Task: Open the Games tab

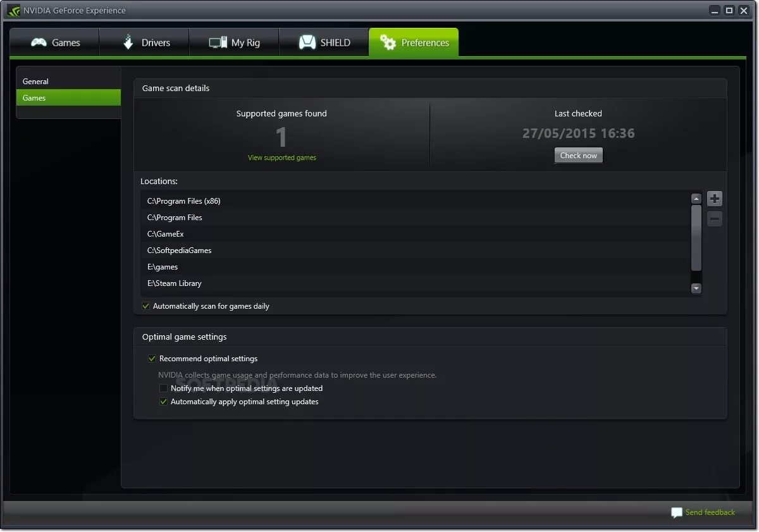Action: click(55, 42)
